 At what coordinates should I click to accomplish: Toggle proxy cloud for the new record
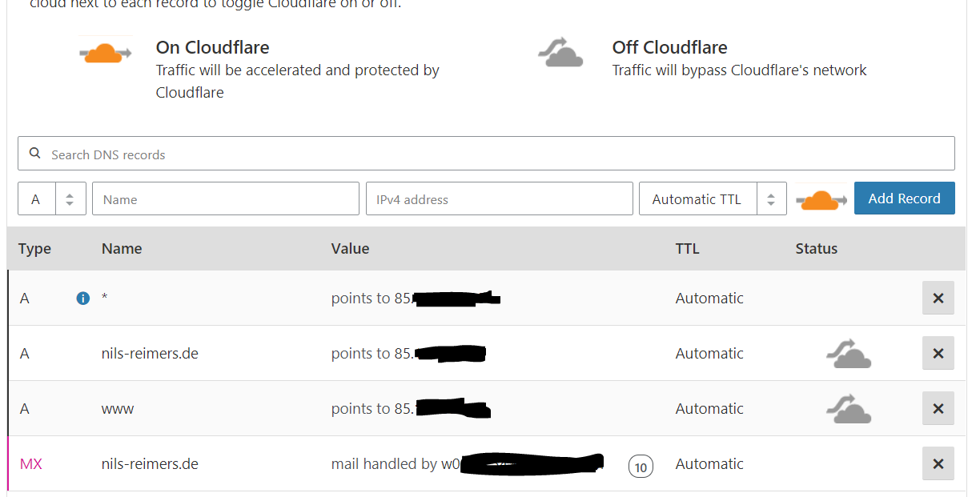click(x=821, y=199)
